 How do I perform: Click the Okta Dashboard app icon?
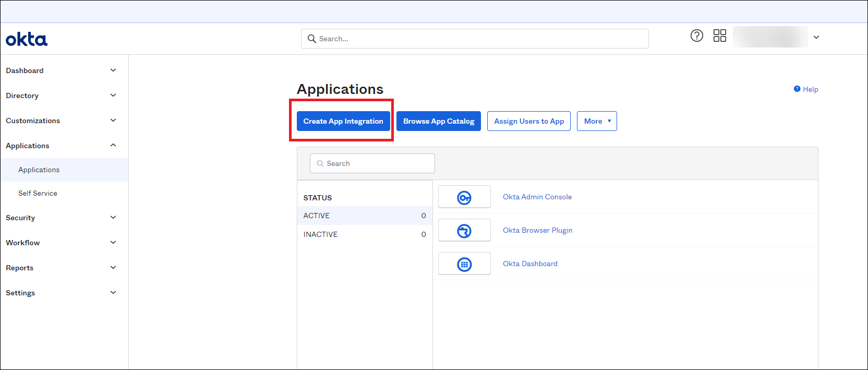[x=464, y=264]
